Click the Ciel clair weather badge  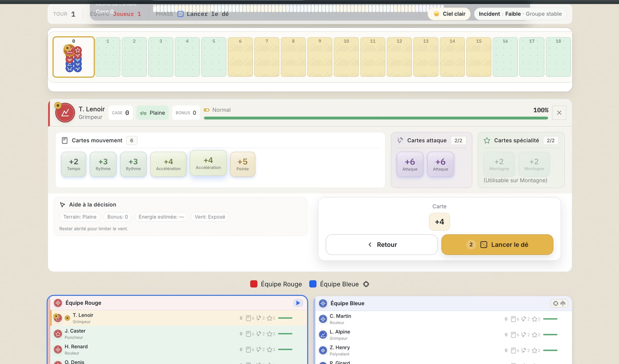point(449,14)
